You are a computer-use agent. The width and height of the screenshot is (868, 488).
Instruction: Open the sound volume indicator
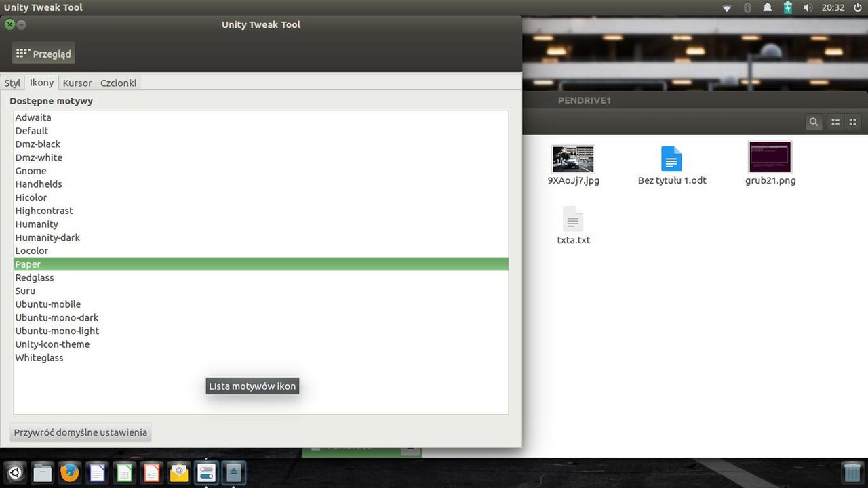tap(808, 7)
